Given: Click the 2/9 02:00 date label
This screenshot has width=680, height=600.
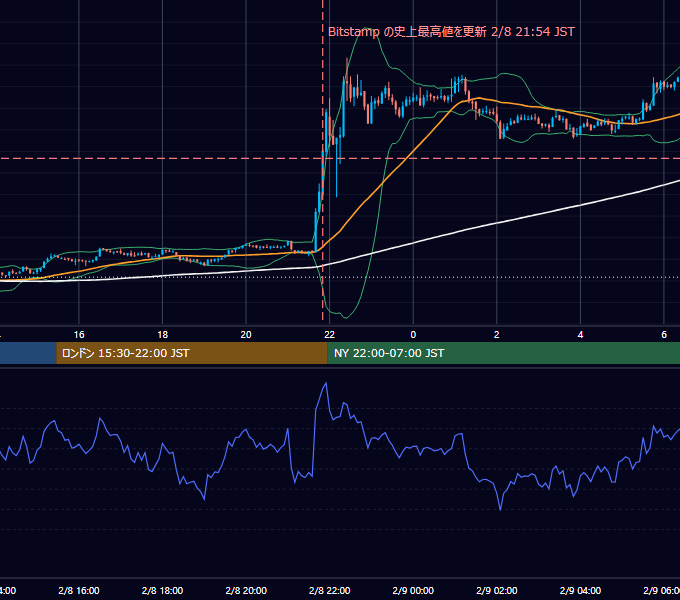Looking at the screenshot, I should click(497, 590).
